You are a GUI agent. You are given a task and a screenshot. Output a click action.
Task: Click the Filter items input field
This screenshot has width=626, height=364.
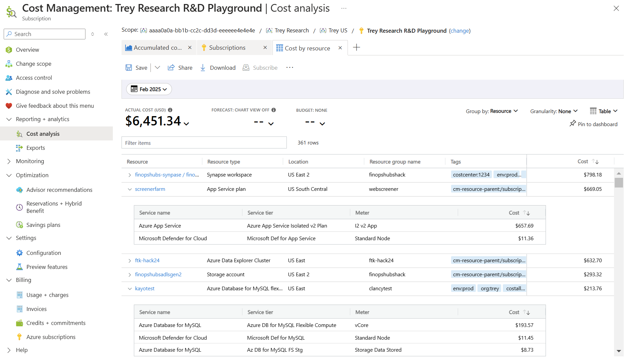click(x=204, y=143)
